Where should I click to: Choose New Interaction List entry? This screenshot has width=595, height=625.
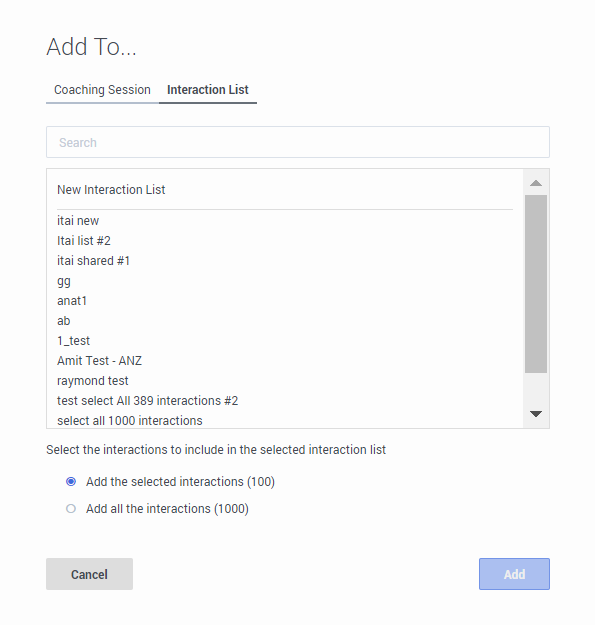[x=285, y=190]
